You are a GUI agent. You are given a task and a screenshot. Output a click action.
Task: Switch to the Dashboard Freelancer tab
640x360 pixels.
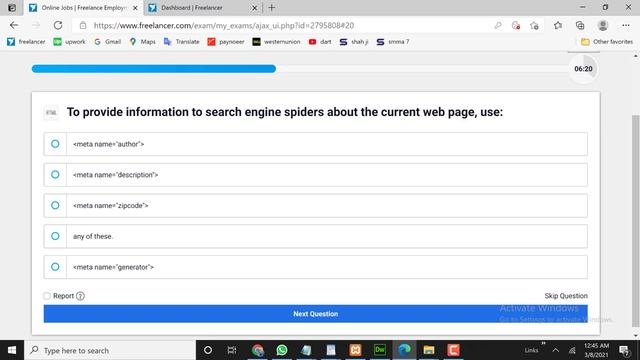pos(203,8)
